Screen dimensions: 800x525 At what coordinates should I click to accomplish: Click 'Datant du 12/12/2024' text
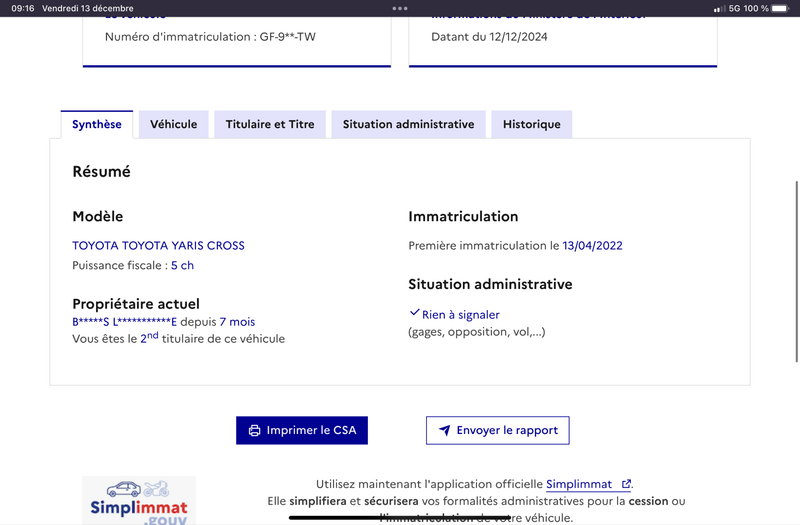(x=489, y=37)
